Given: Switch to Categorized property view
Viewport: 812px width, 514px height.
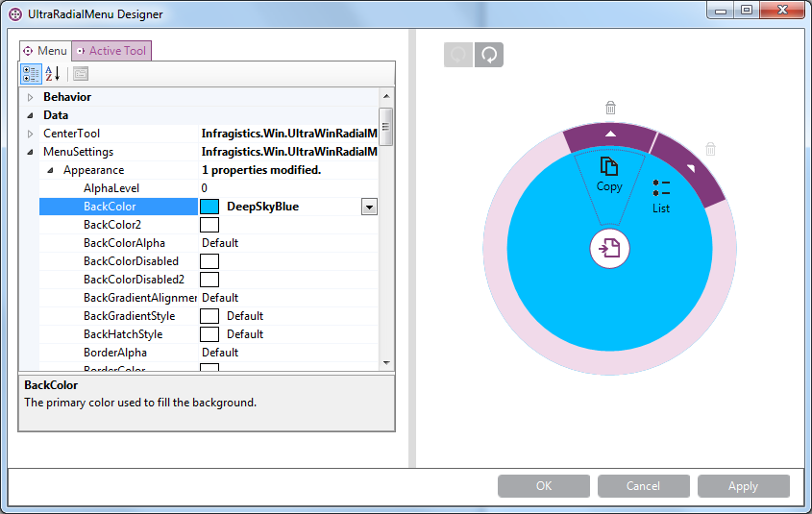Looking at the screenshot, I should coord(31,74).
